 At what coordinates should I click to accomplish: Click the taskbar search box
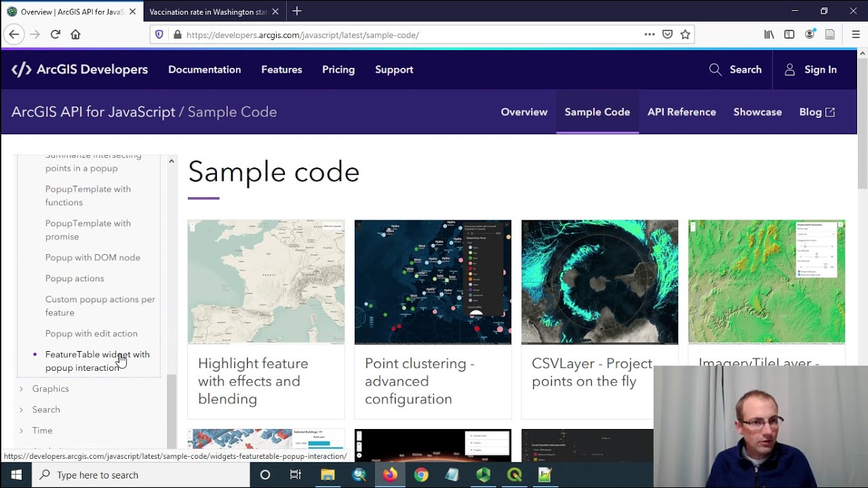point(140,475)
